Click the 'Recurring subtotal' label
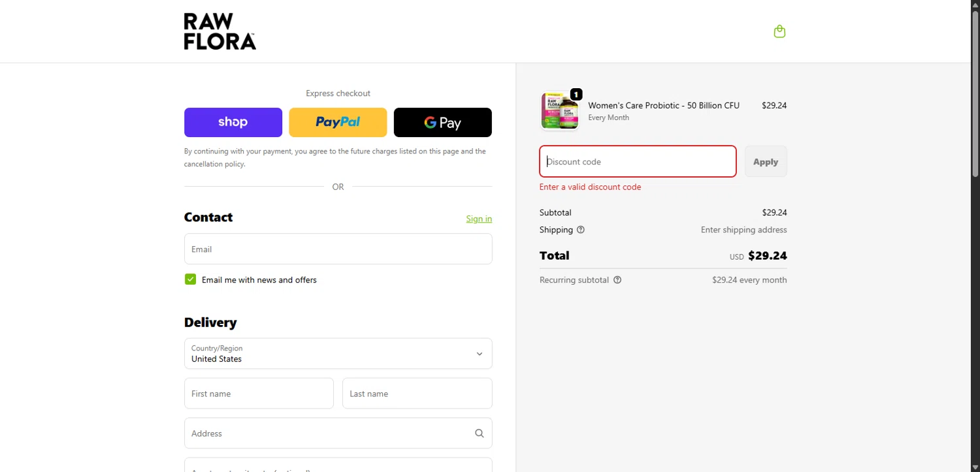 pyautogui.click(x=574, y=280)
